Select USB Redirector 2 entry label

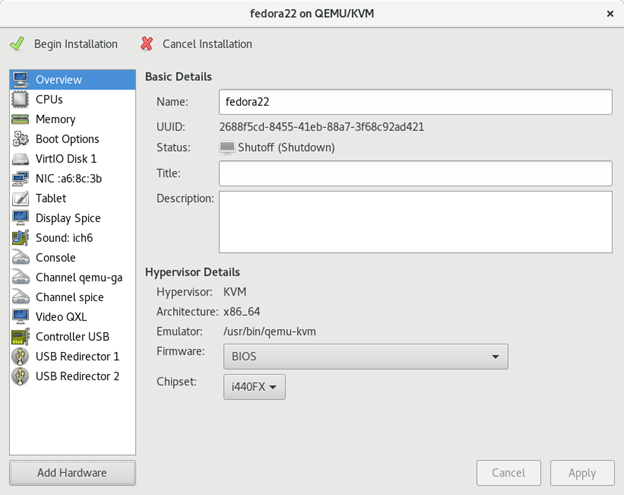click(77, 376)
